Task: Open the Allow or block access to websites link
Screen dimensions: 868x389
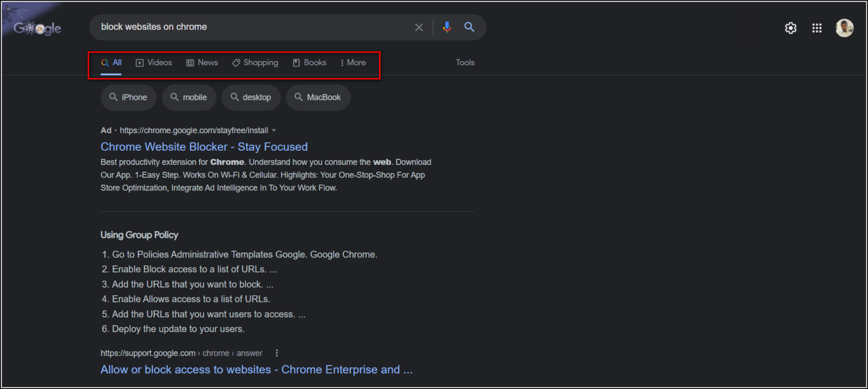Action: 256,369
